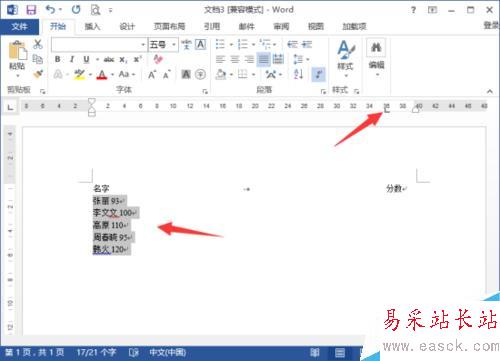Toggle Italic formatting

coord(72,59)
